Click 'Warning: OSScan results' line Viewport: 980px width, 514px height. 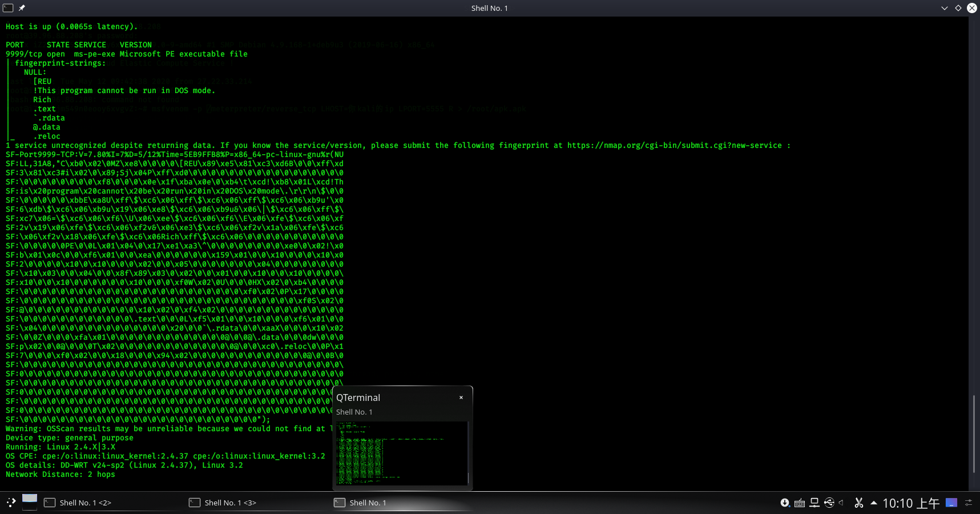click(x=169, y=429)
